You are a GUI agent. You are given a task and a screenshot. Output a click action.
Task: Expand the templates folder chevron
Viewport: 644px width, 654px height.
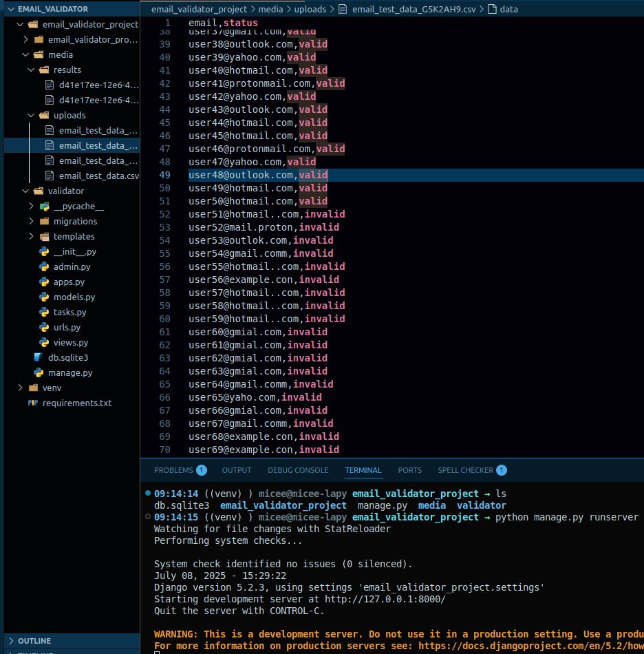(x=31, y=237)
